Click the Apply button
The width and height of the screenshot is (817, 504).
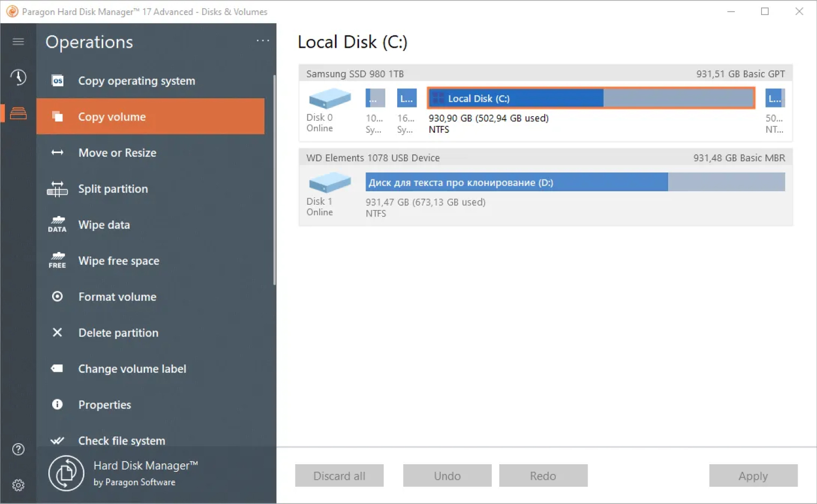(753, 476)
